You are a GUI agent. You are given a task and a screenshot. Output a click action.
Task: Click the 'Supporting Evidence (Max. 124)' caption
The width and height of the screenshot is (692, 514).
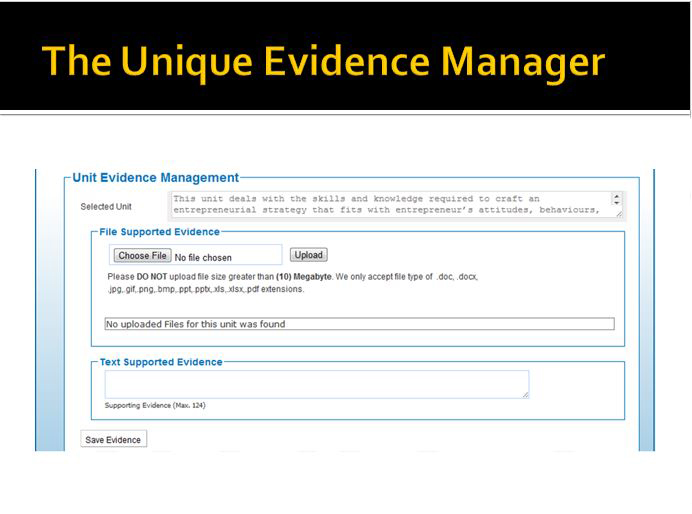[x=155, y=405]
